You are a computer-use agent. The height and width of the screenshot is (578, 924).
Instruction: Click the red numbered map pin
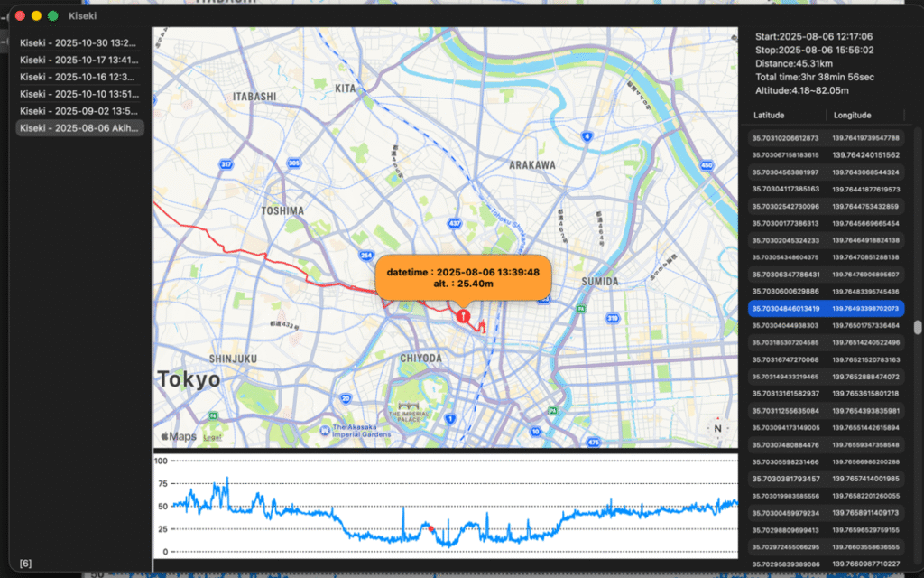click(x=463, y=316)
